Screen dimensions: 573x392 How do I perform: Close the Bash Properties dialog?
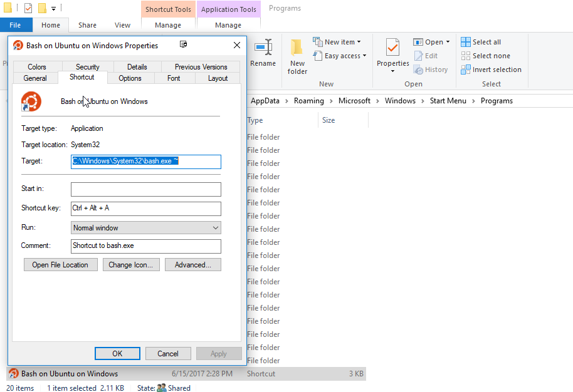coord(237,45)
